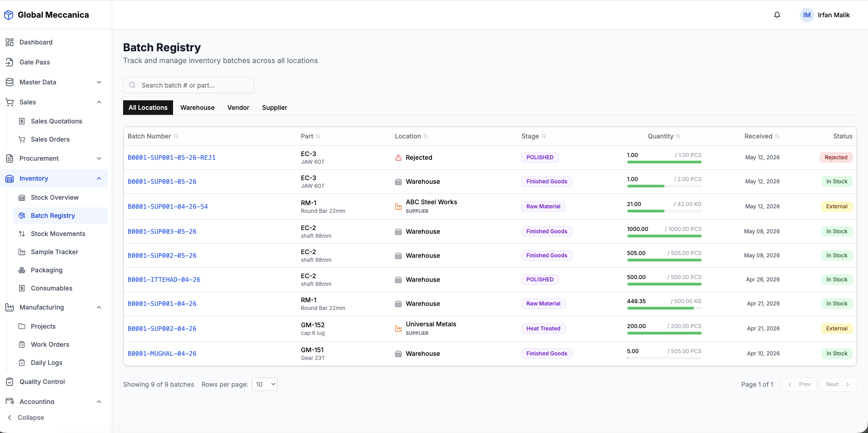Click the Batch Registry icon in sidebar
The width and height of the screenshot is (868, 433).
[x=22, y=216]
